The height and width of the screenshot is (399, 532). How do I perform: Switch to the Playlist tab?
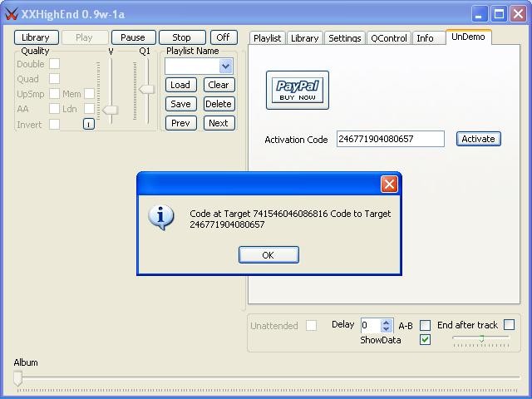click(268, 38)
